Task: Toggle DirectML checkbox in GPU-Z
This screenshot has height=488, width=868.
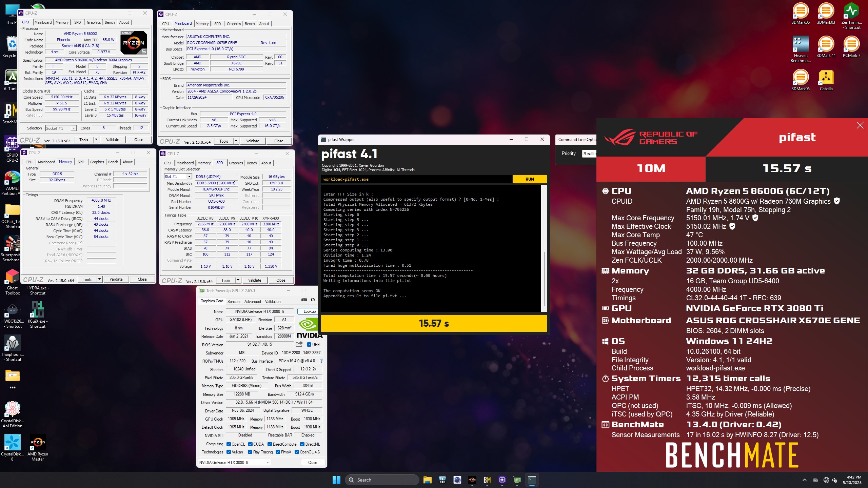Action: coord(302,444)
